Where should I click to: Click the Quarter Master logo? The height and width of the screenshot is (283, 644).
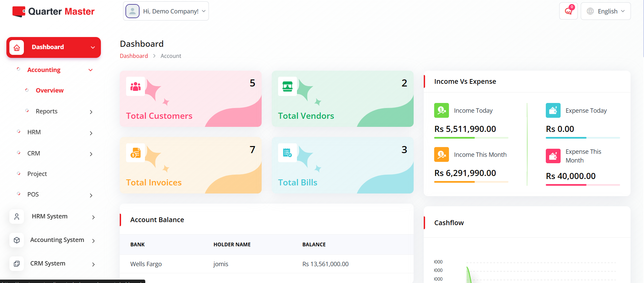(x=53, y=11)
